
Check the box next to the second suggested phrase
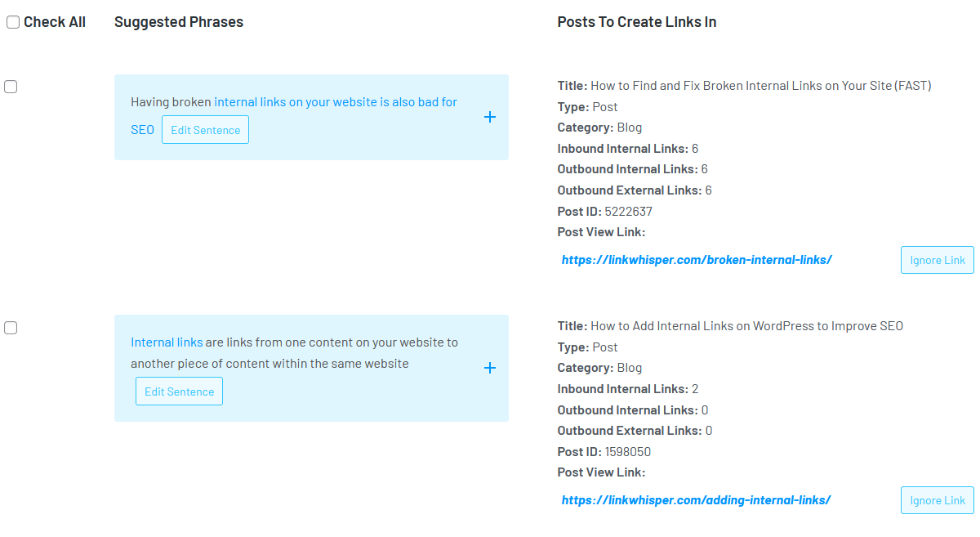click(x=10, y=327)
